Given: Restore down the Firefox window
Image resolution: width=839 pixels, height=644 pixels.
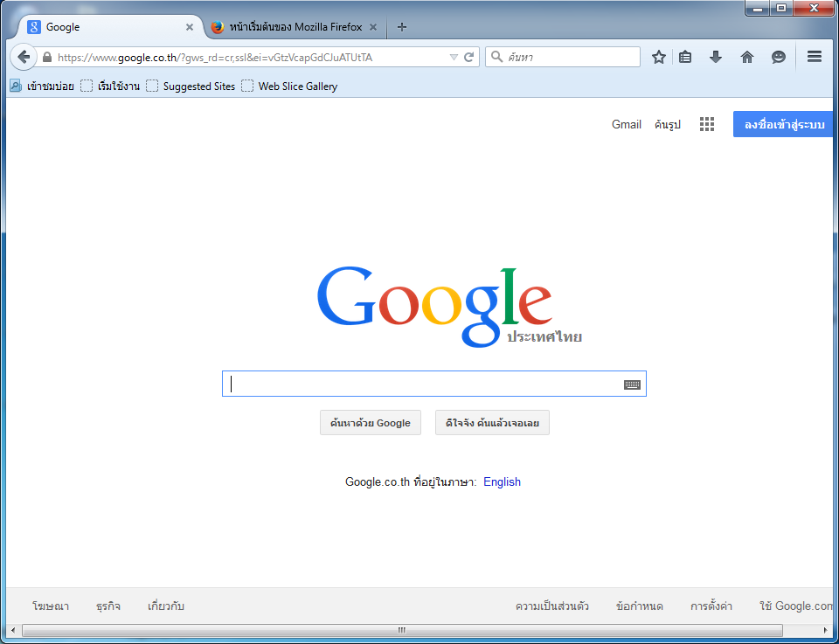Looking at the screenshot, I should pyautogui.click(x=781, y=8).
